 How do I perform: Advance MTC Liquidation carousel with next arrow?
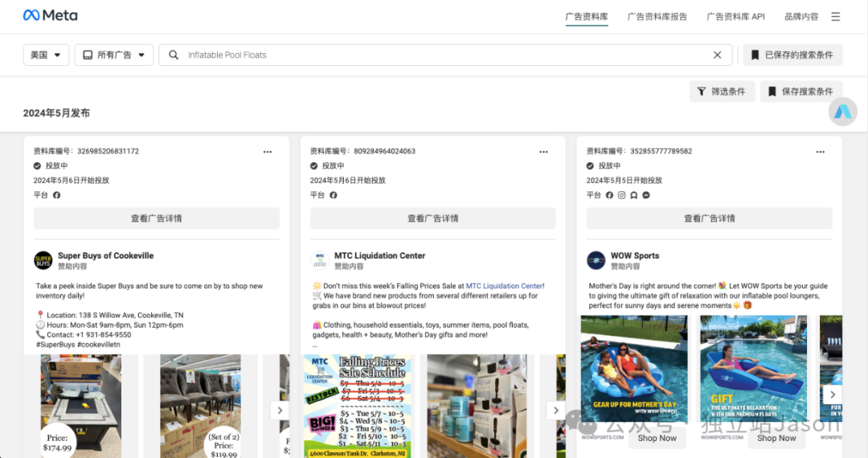[x=556, y=410]
